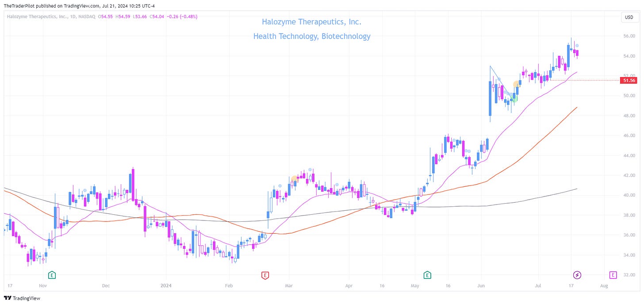The height and width of the screenshot is (305, 644).
Task: Click the green earnings E marker near Nov
Action: (x=52, y=275)
